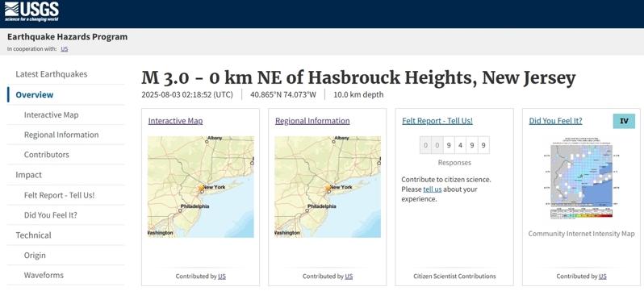Image resolution: width=644 pixels, height=291 pixels.
Task: Click the IV intensity badge
Action: [x=624, y=121]
